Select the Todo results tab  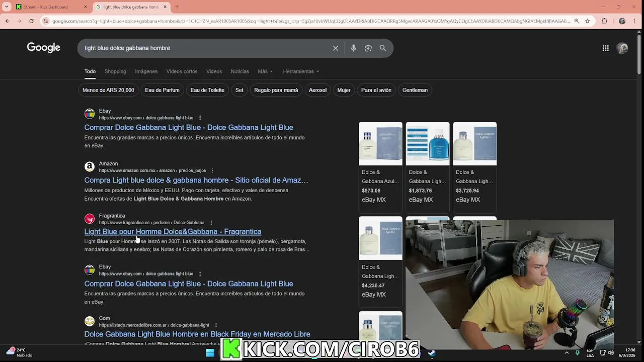click(x=90, y=71)
